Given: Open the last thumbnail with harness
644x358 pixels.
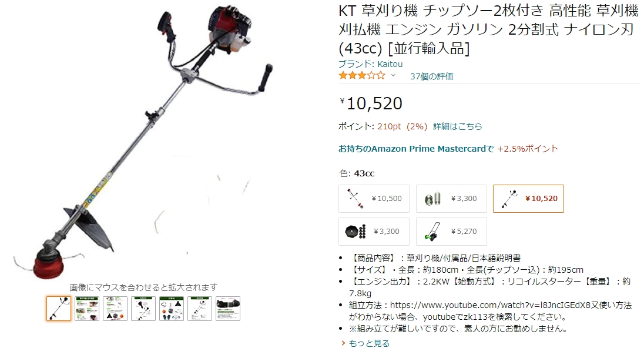Looking at the screenshot, I should tap(228, 308).
